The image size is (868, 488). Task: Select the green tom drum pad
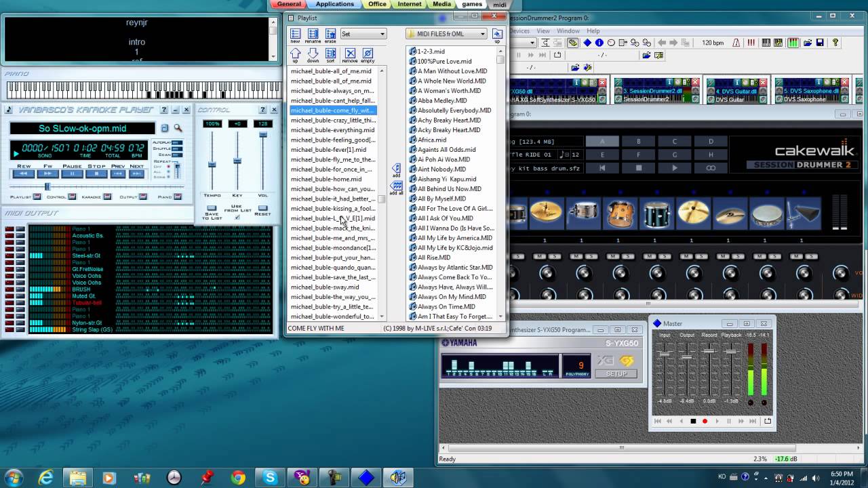coord(656,214)
